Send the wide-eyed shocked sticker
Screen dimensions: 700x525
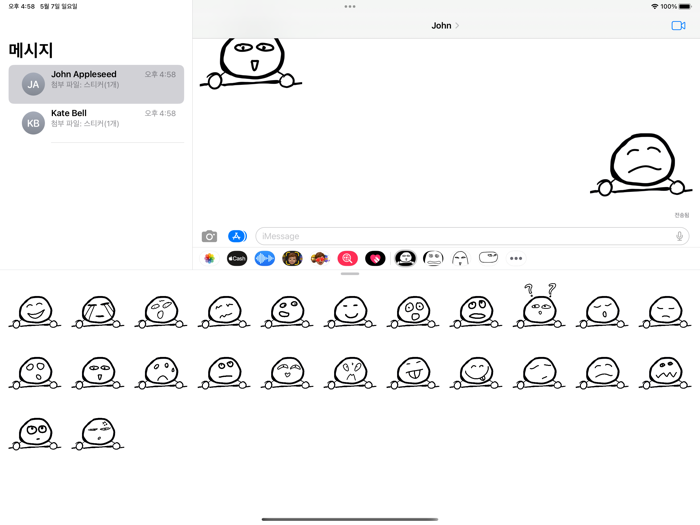(x=413, y=312)
